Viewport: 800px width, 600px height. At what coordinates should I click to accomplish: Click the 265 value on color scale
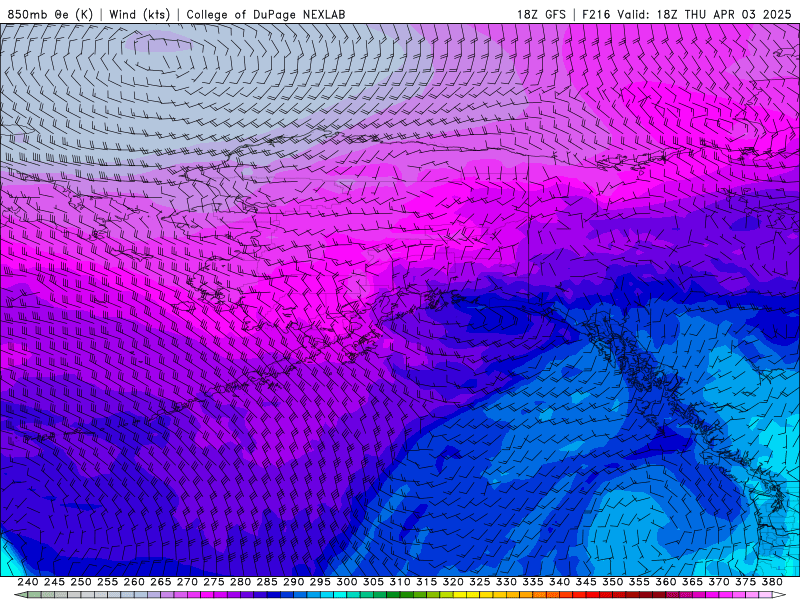(161, 582)
